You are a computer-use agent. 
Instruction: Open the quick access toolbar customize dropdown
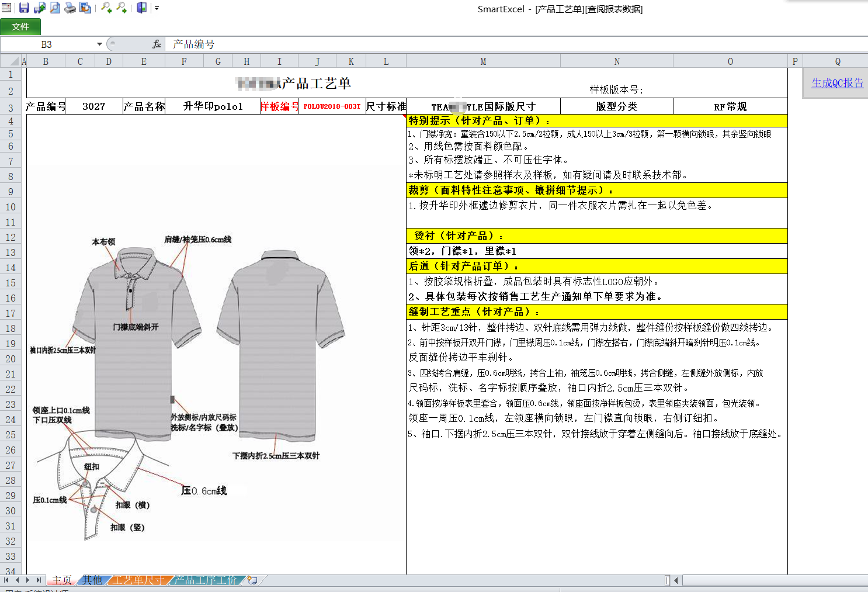click(157, 8)
